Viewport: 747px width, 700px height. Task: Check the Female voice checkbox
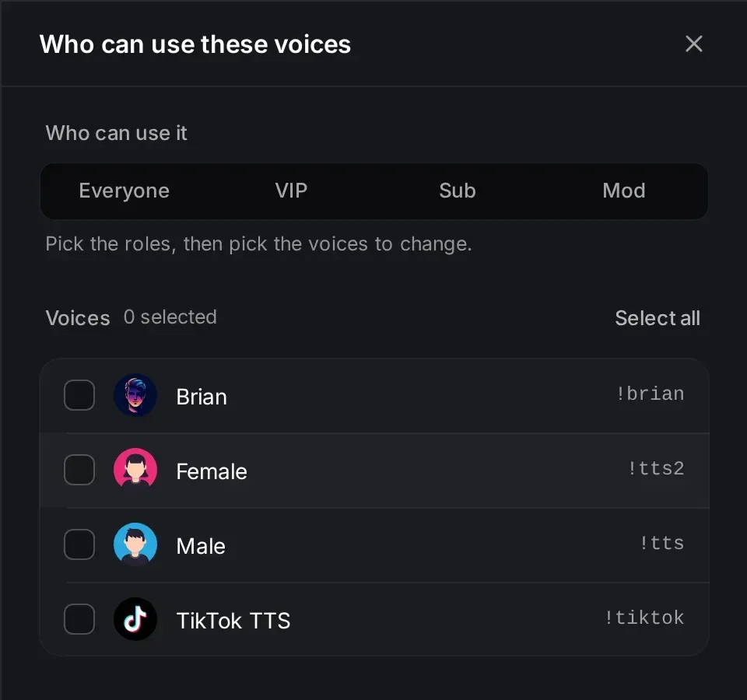coord(79,470)
